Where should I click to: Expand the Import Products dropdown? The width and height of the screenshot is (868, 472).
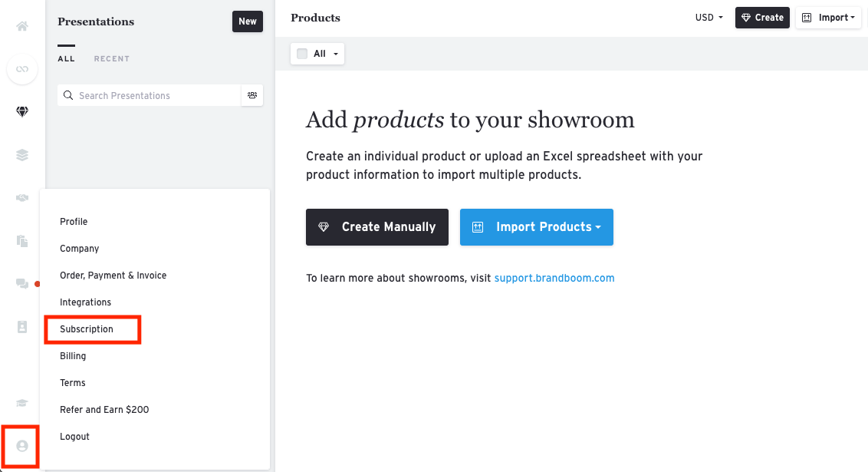click(x=536, y=227)
